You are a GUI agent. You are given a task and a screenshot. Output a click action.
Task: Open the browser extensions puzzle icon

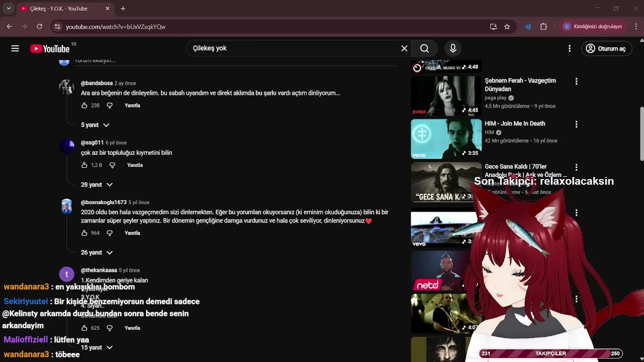(x=543, y=27)
